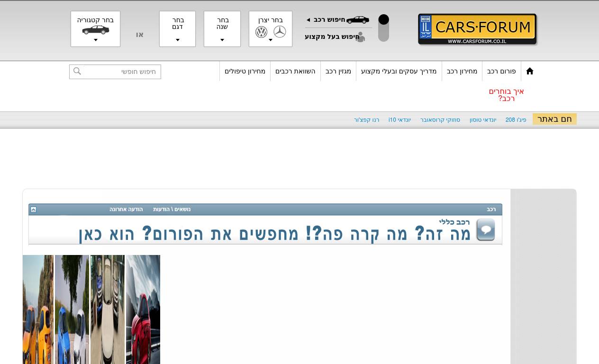Click the Volkswagen logo
This screenshot has width=599, height=364.
tap(262, 32)
